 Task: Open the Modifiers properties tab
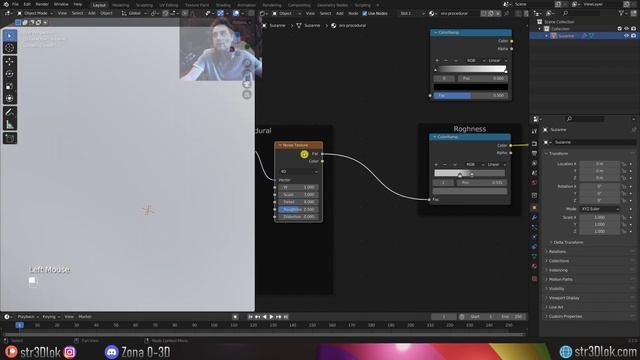tap(534, 217)
